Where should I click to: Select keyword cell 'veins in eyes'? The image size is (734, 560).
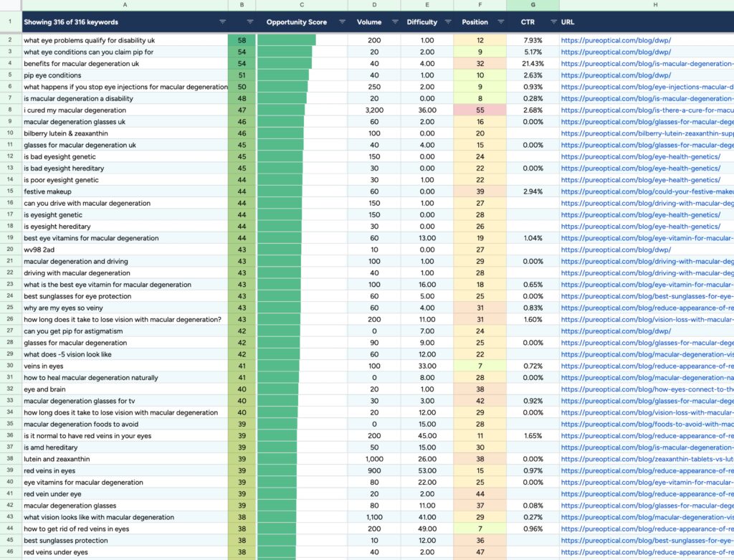[x=125, y=366]
